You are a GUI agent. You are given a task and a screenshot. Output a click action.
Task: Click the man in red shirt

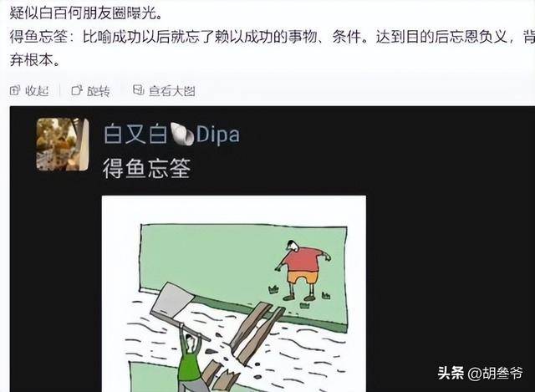[302, 269]
